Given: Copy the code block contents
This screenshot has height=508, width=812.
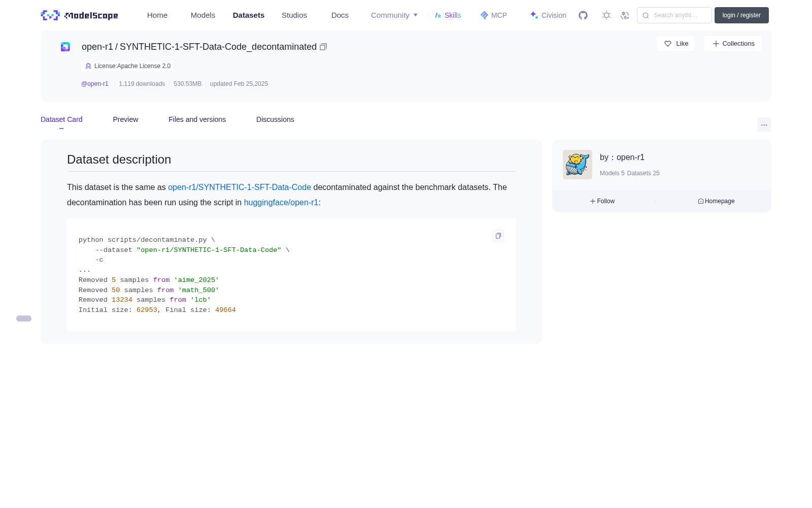Looking at the screenshot, I should pos(498,236).
